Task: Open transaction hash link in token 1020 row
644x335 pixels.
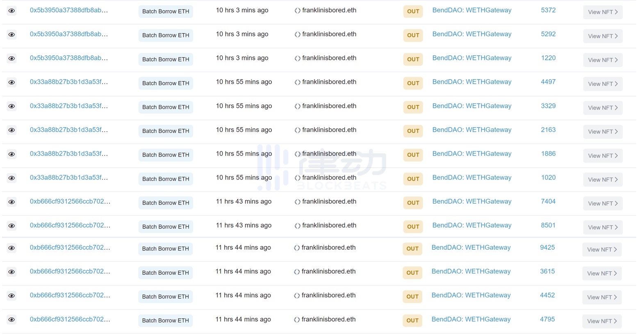Action: pos(68,178)
